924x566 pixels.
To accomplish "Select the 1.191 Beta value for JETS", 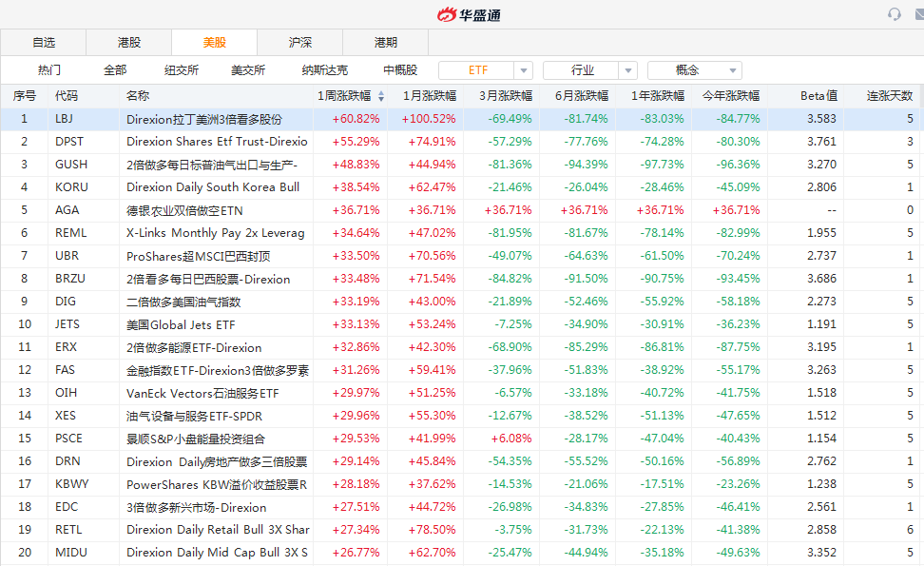I will [x=821, y=324].
